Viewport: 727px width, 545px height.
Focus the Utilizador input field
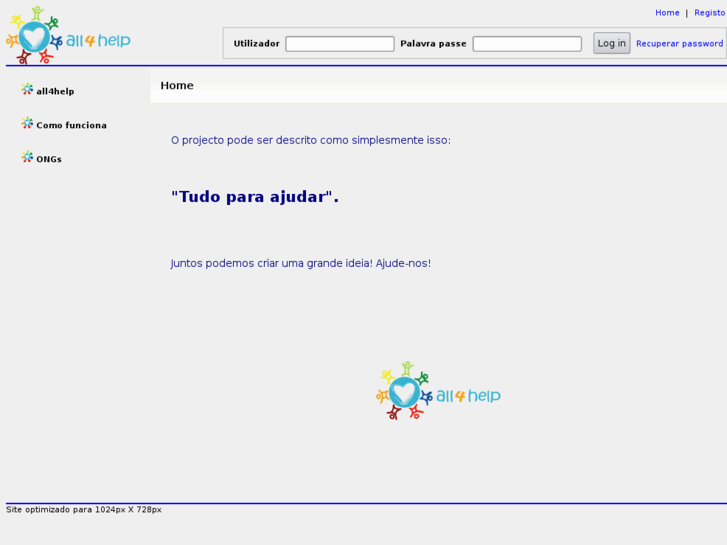coord(340,44)
